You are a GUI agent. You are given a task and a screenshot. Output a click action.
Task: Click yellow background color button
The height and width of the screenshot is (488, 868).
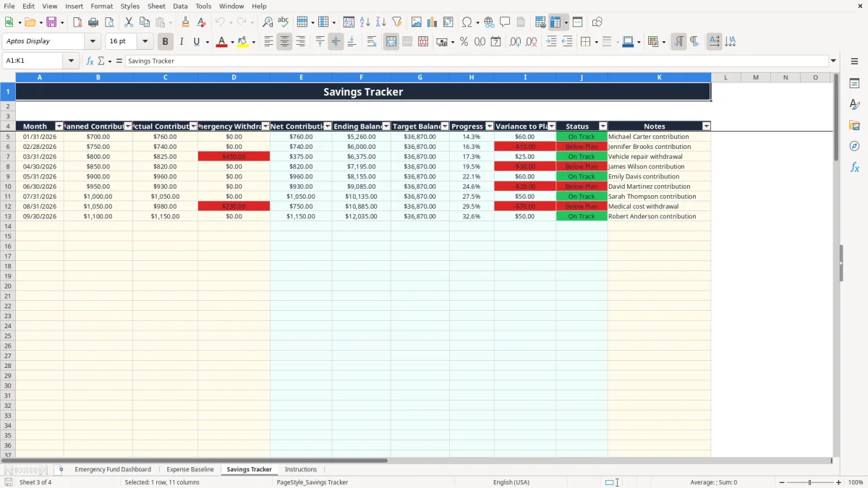243,42
